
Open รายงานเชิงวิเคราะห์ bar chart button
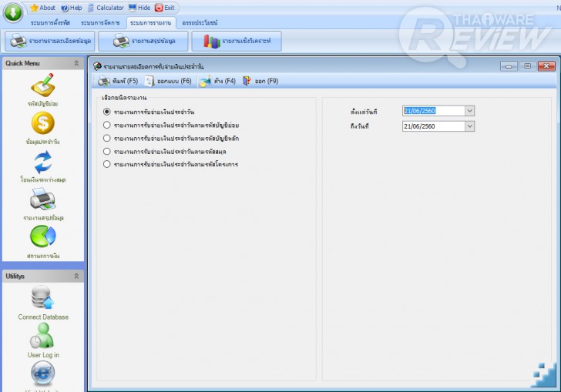click(x=237, y=41)
